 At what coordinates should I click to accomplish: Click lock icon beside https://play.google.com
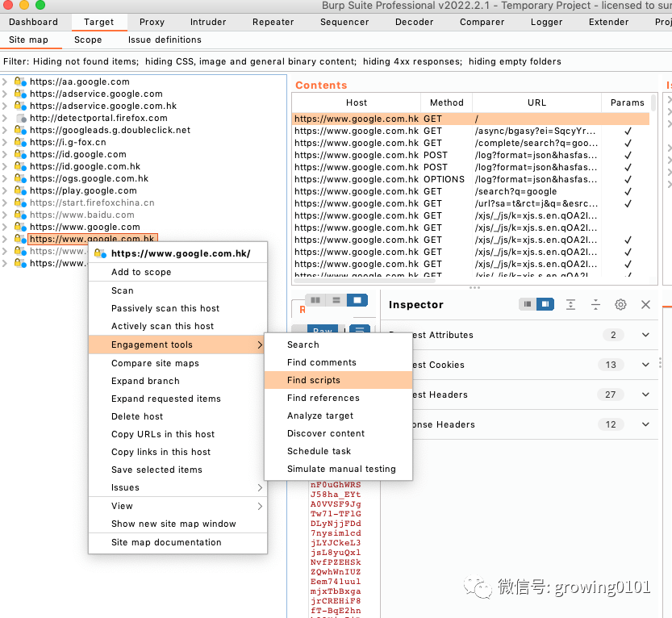tap(20, 190)
